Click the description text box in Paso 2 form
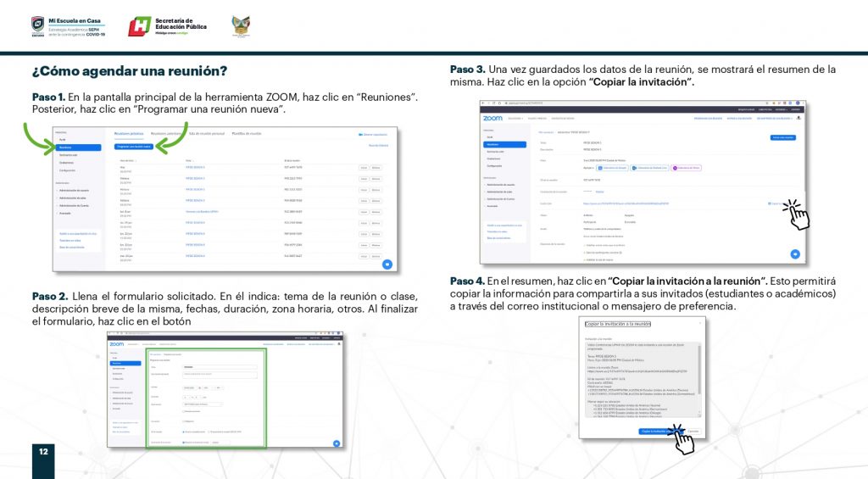The width and height of the screenshot is (868, 479). tap(220, 376)
